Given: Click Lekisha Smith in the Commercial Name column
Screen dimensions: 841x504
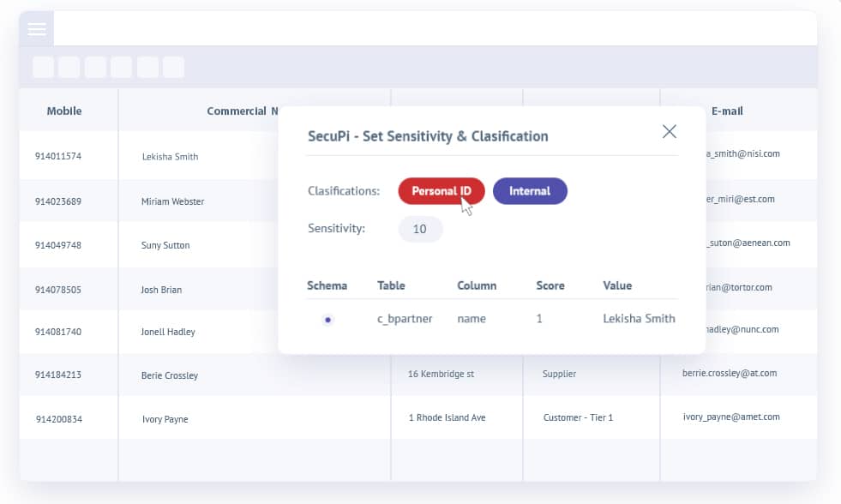Looking at the screenshot, I should (x=170, y=157).
